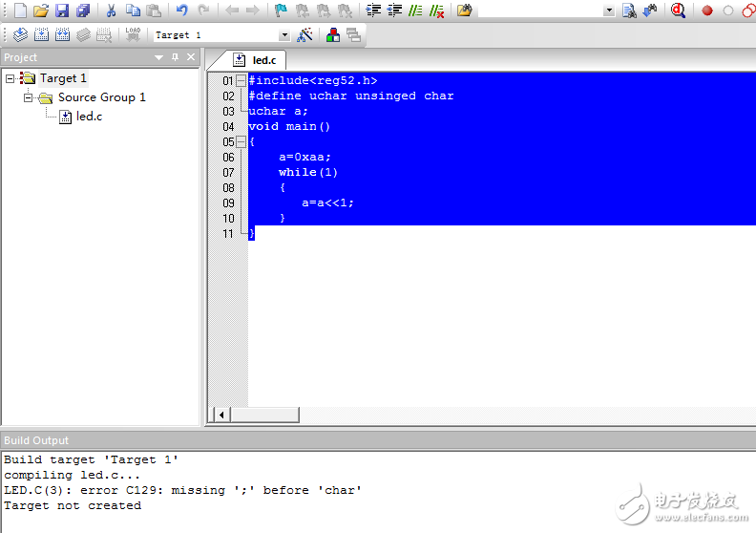
Task: Insert or remove a bookmark flag
Action: click(x=281, y=11)
